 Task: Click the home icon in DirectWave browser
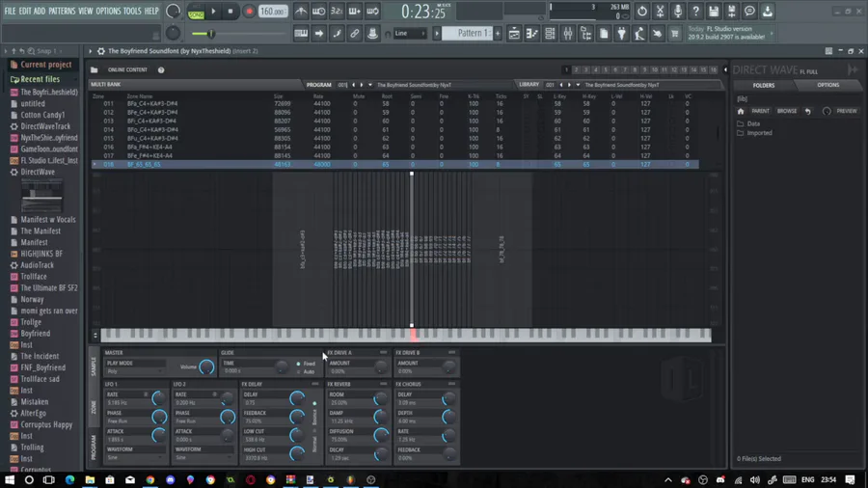pos(741,111)
